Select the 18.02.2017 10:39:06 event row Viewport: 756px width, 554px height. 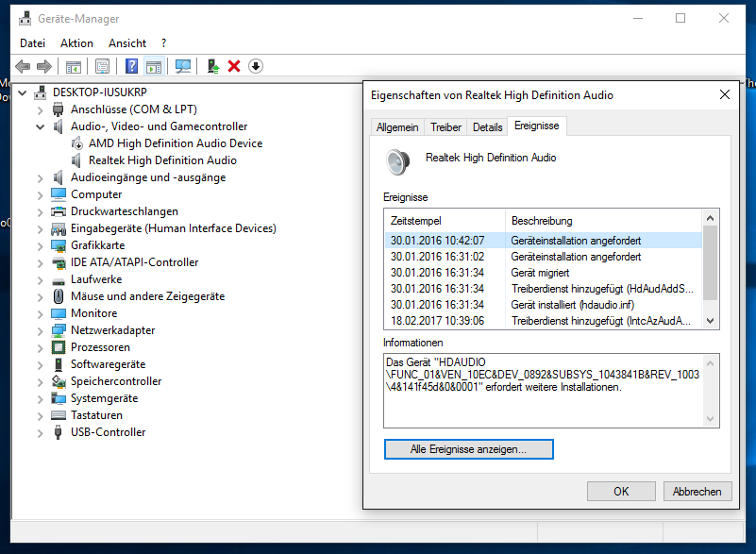544,321
